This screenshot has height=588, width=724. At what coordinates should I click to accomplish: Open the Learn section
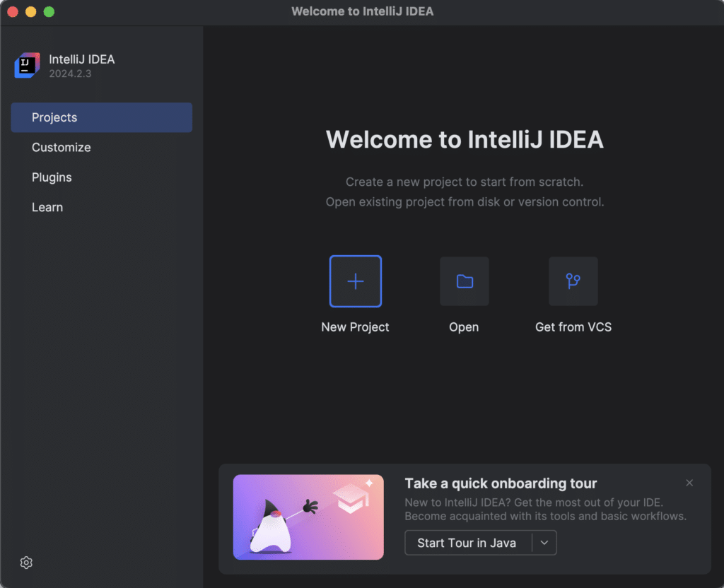pos(47,206)
